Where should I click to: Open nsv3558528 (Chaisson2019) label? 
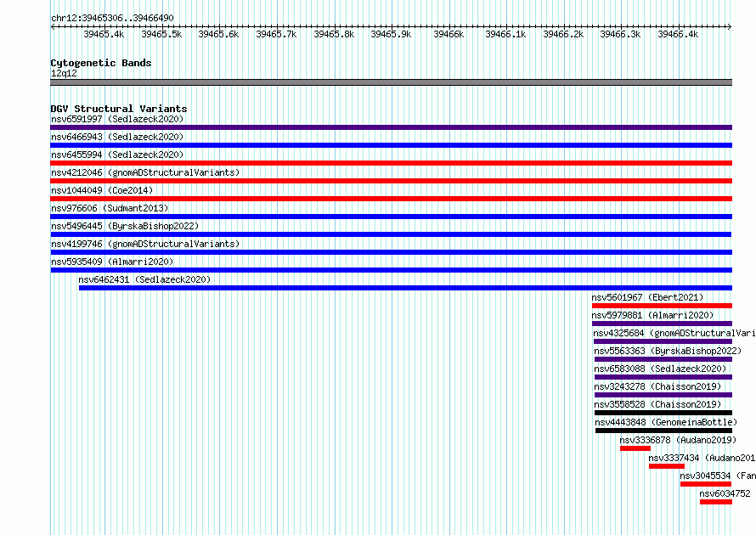click(657, 404)
